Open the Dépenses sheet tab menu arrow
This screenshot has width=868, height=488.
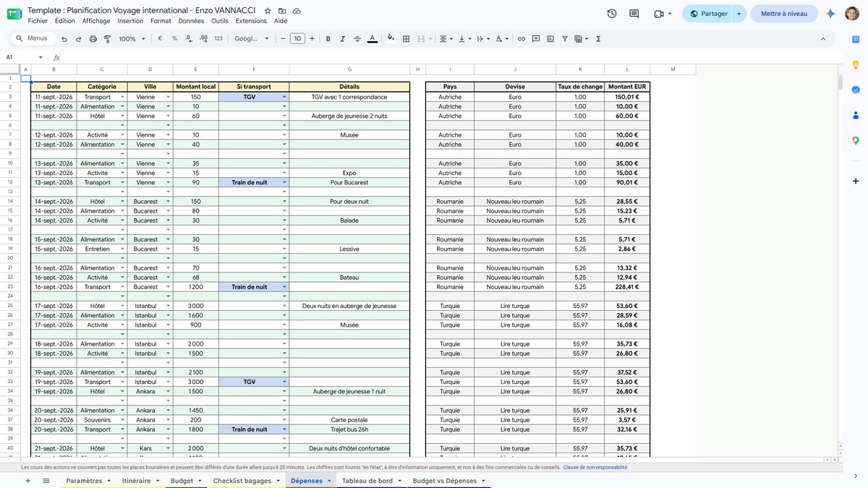tap(329, 481)
